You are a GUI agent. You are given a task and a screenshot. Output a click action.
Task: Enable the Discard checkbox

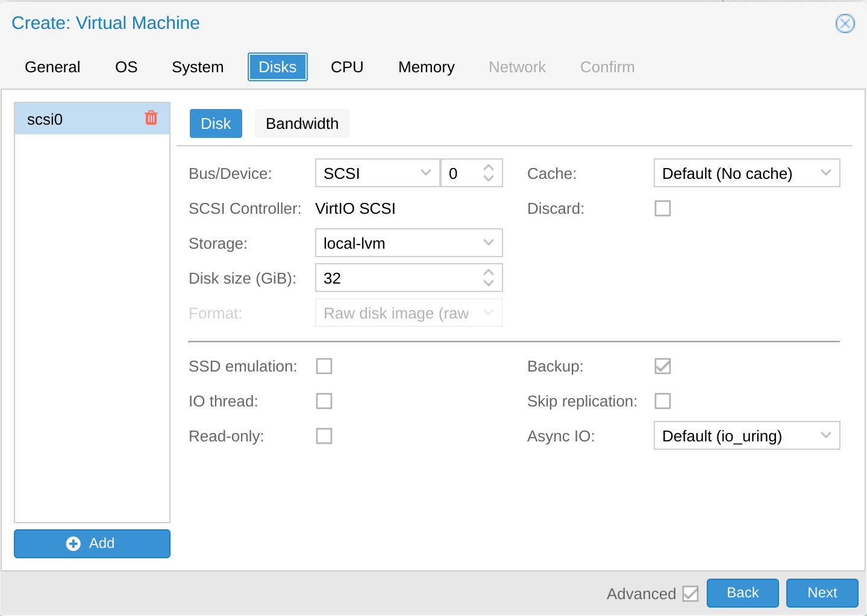[x=662, y=208]
